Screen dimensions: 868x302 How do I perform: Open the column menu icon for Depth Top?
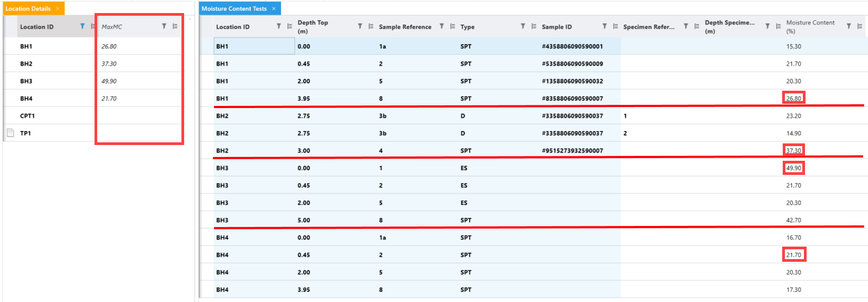(x=371, y=26)
